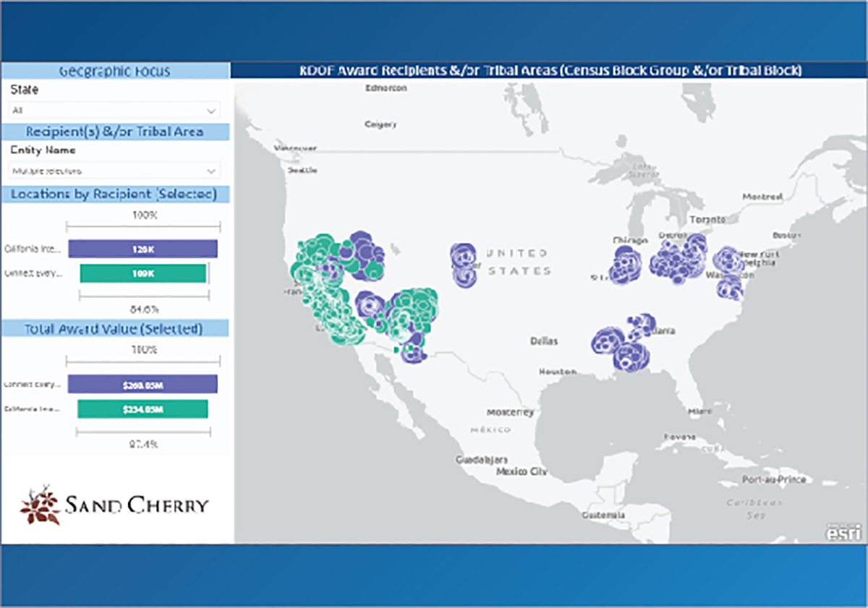Click the $269.05M award value bar
Image resolution: width=868 pixels, height=608 pixels.
tap(142, 384)
